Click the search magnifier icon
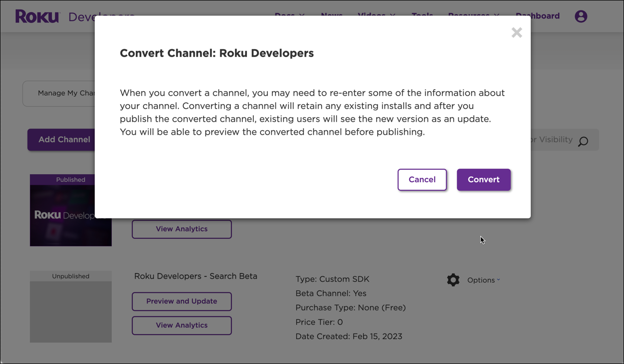This screenshot has height=364, width=624. [x=583, y=142]
